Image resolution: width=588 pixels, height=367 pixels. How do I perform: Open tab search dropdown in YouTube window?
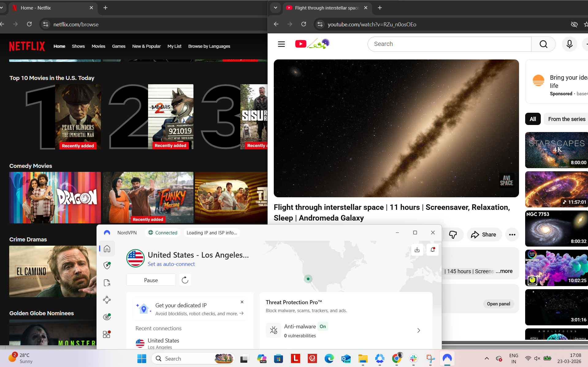click(x=275, y=8)
